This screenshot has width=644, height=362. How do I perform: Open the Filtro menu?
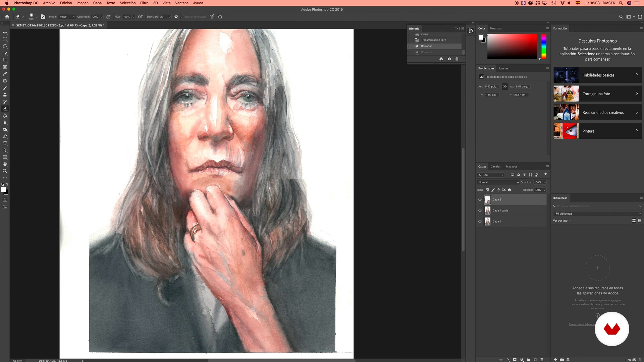(144, 3)
